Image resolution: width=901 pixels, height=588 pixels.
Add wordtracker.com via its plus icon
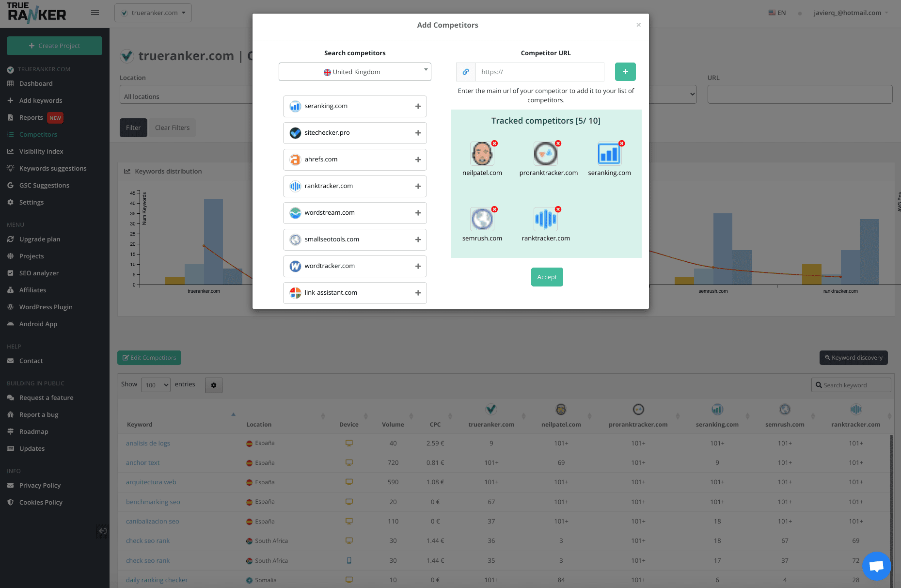coord(418,266)
